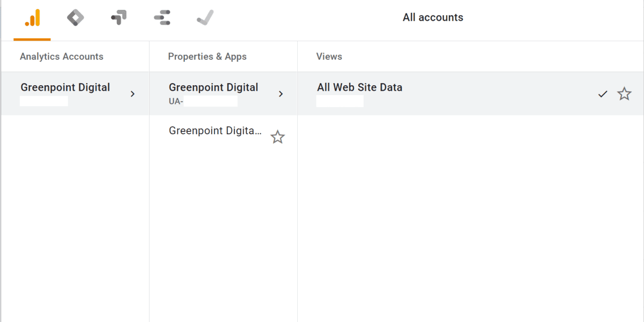644x322 pixels.
Task: Switch to Google Tag Manager icon
Action: (x=75, y=18)
